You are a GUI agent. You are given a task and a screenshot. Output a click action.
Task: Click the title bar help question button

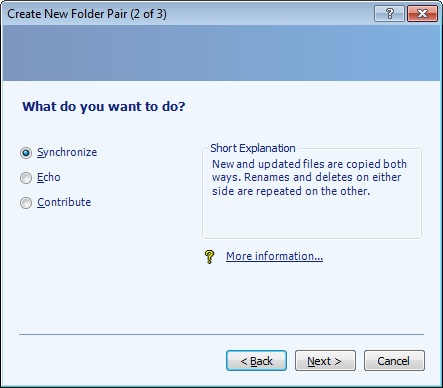point(389,14)
